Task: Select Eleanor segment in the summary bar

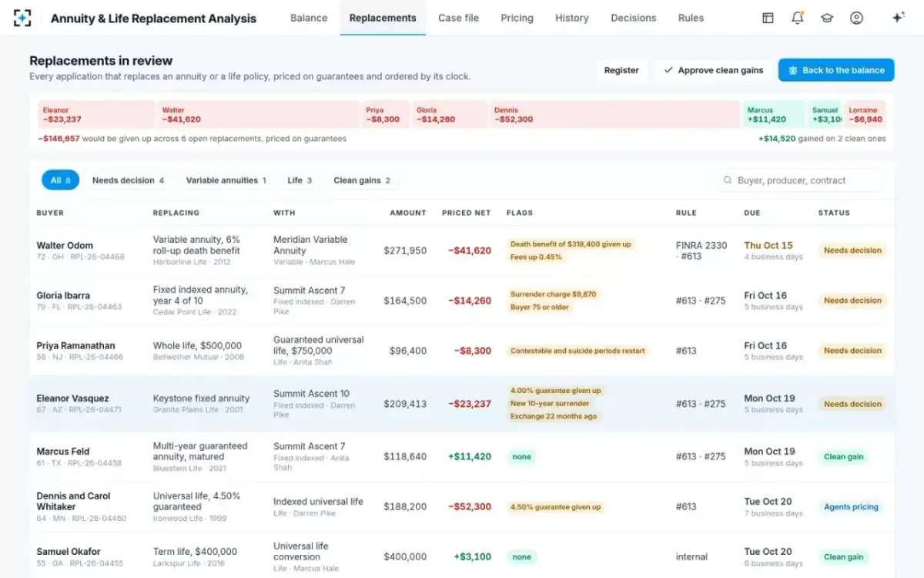Action: tap(96, 115)
